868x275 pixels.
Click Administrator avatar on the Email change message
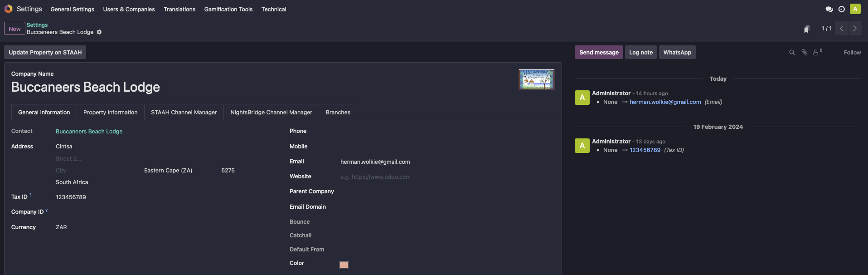click(x=582, y=98)
